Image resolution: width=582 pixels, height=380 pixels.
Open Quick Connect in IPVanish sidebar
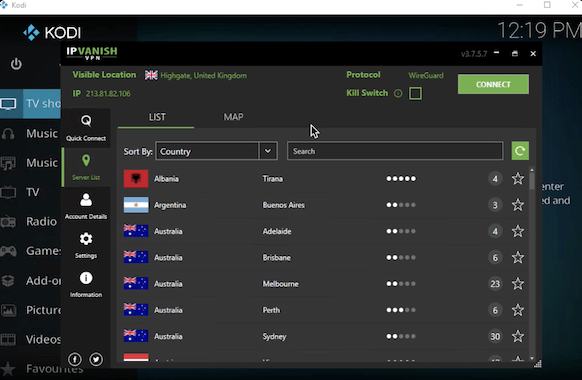[86, 128]
